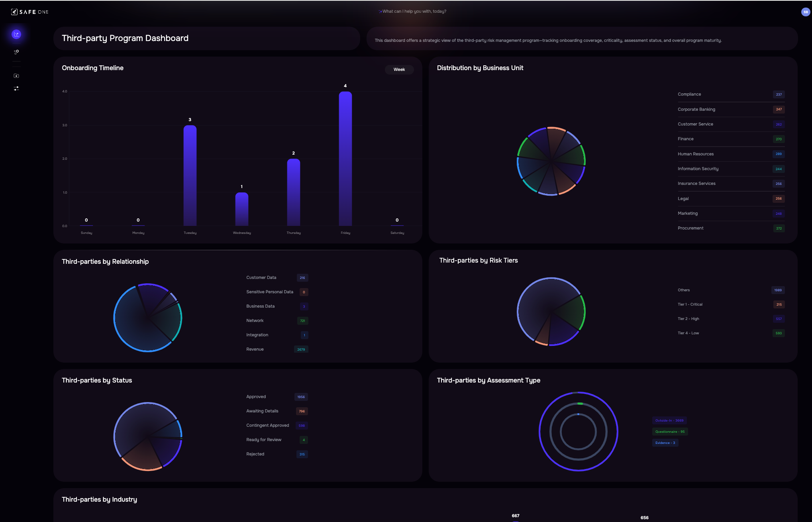Open the folder icon in the sidebar
The width and height of the screenshot is (812, 522).
(x=16, y=76)
